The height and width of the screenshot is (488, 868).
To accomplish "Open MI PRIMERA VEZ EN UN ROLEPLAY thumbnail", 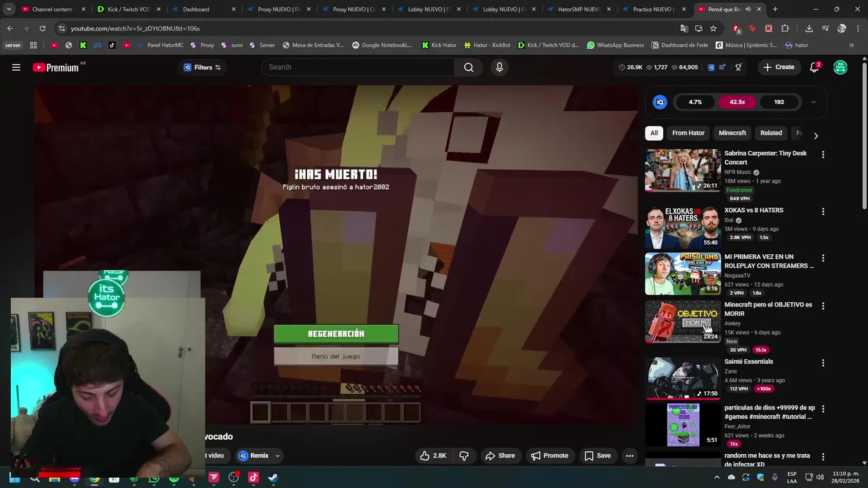I will [x=682, y=274].
